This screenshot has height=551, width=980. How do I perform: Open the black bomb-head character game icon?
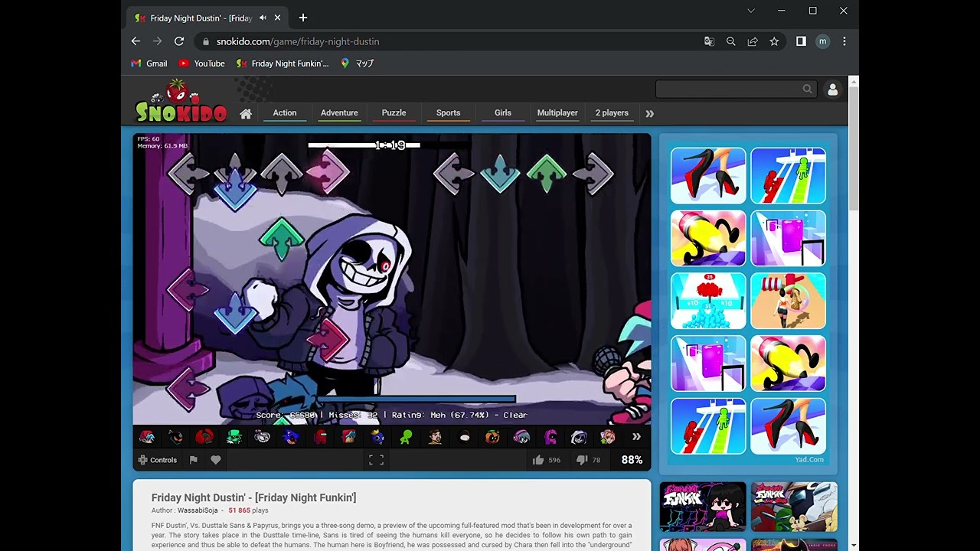tap(176, 437)
